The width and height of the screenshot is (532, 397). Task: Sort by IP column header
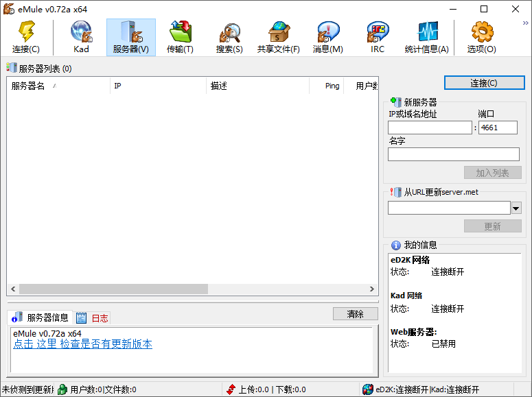[x=158, y=86]
